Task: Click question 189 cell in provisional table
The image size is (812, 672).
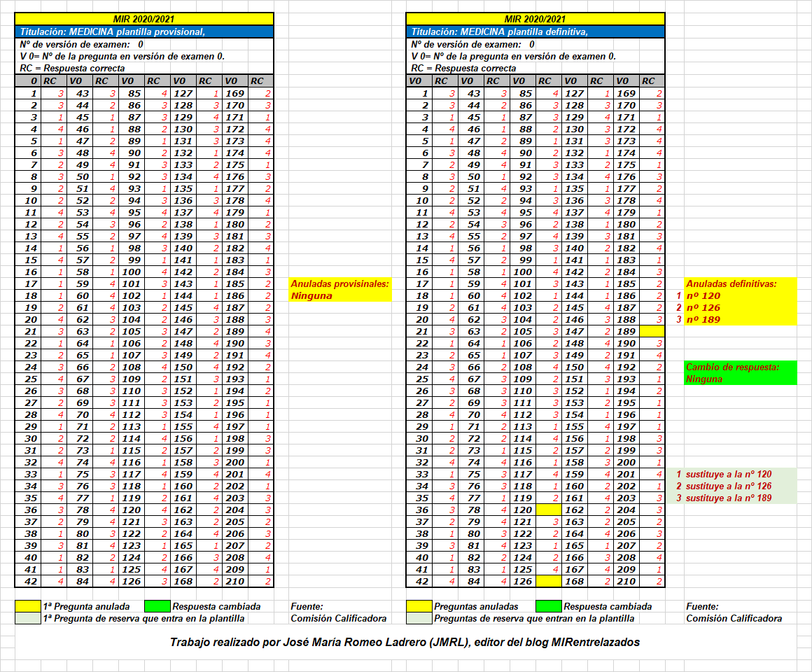Action: tap(235, 331)
